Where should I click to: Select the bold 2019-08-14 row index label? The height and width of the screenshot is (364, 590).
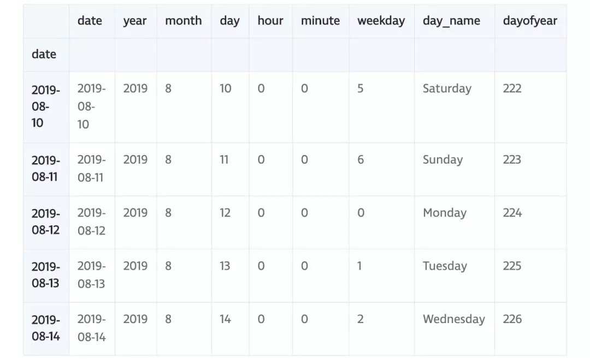pos(45,328)
